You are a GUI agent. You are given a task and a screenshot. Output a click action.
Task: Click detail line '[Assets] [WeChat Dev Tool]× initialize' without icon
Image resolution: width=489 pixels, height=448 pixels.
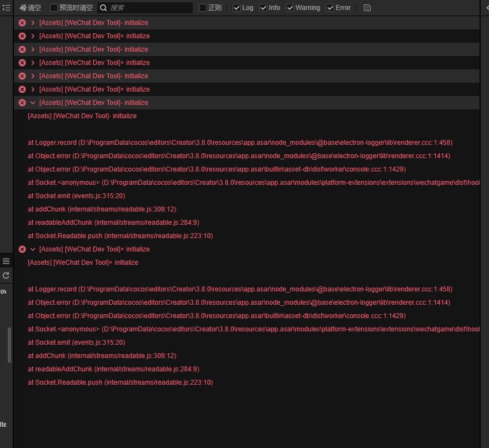click(x=83, y=263)
